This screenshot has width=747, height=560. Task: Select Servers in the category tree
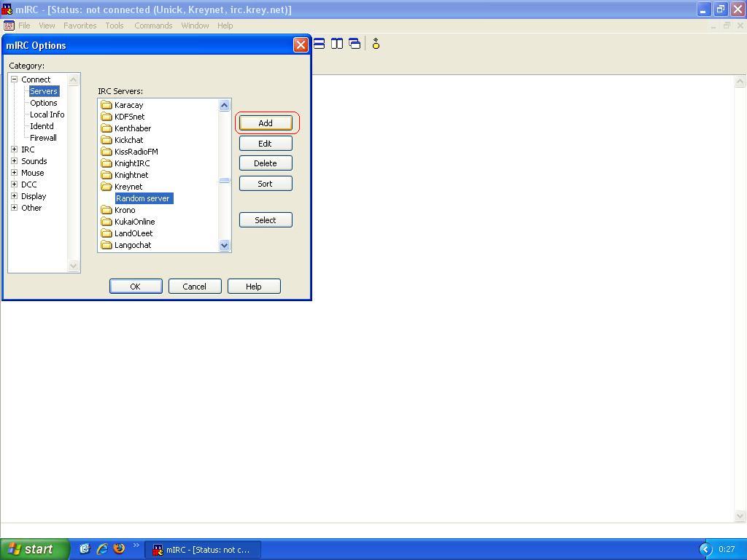[x=44, y=91]
